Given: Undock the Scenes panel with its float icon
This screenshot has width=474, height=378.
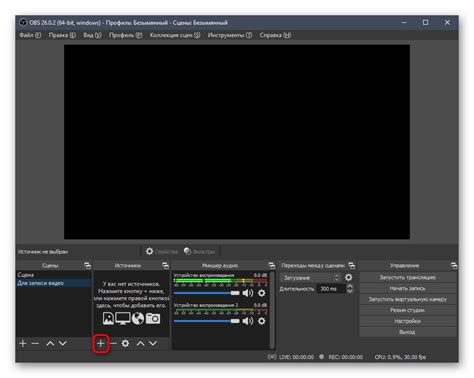Looking at the screenshot, I should (87, 266).
